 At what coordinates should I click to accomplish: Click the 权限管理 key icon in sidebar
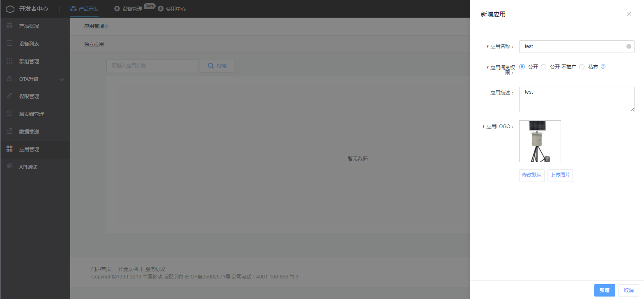[x=9, y=96]
